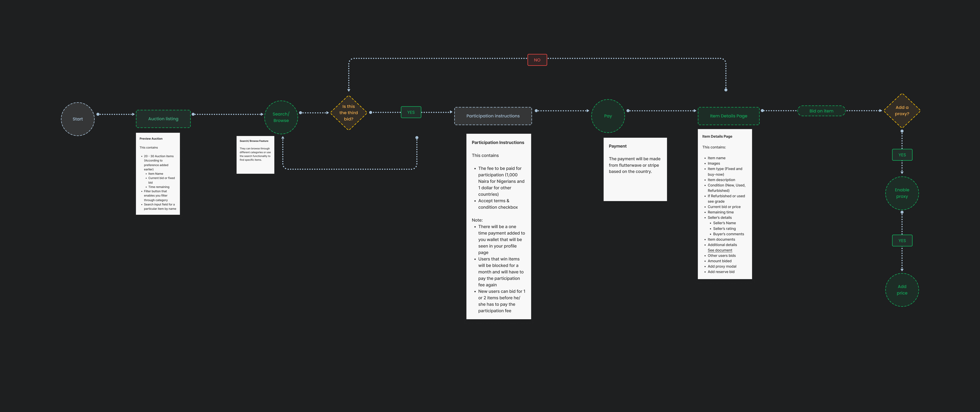Click the 'Seller's rating' bullet
980x412 pixels.
click(x=724, y=229)
